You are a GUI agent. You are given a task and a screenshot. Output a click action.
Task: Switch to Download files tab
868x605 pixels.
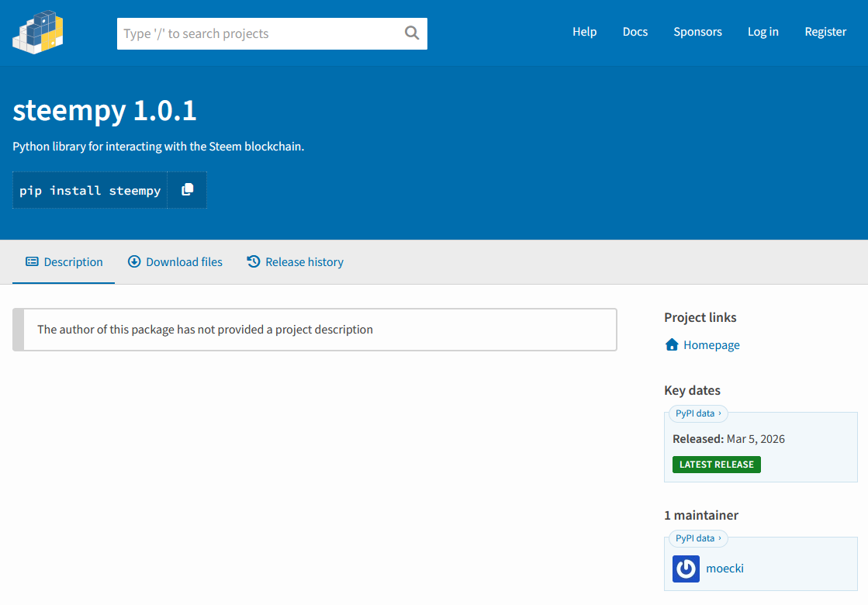(x=175, y=262)
